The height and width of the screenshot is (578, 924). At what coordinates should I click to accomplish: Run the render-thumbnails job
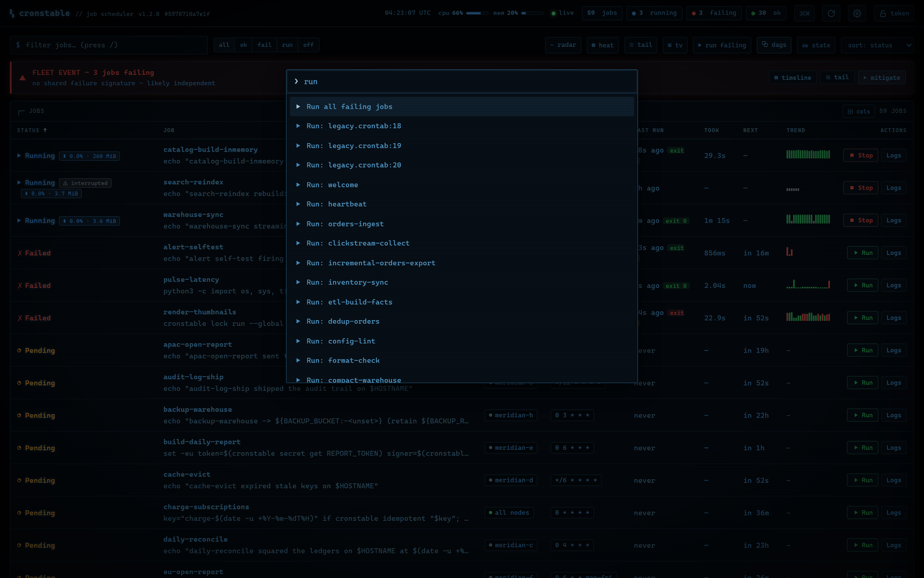[x=862, y=318]
